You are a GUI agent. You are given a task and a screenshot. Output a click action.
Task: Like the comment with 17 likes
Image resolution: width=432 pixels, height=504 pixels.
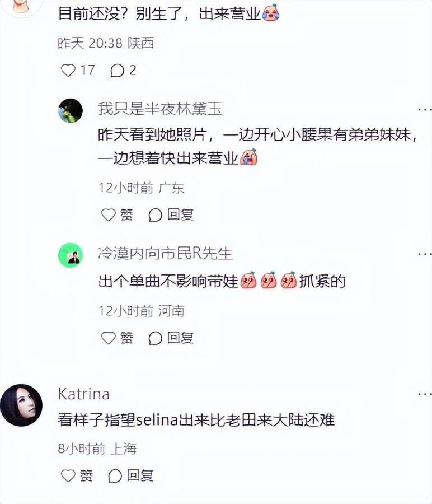68,71
